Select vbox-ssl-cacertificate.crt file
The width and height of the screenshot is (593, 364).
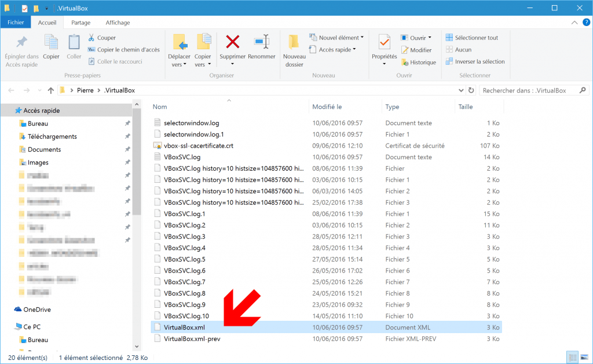click(x=199, y=145)
